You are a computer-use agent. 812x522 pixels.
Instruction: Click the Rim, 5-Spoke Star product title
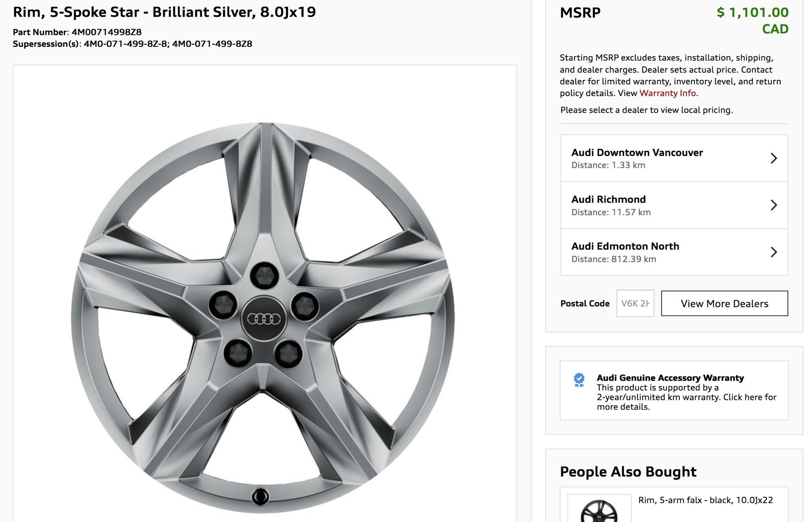click(x=164, y=12)
